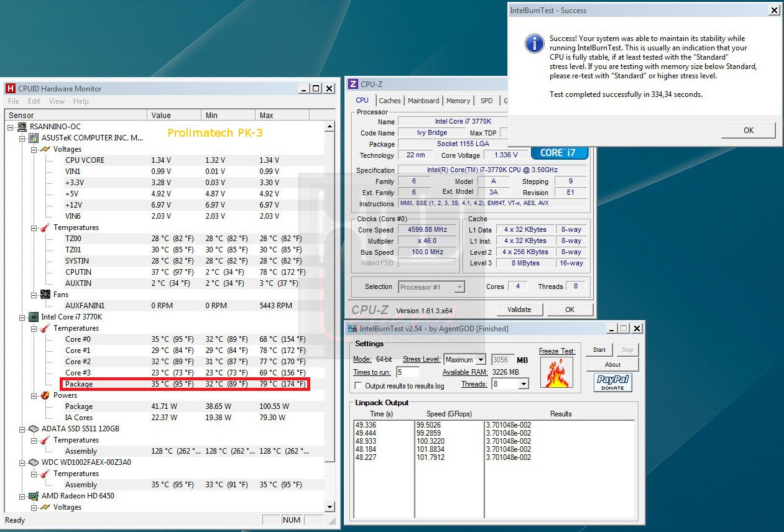Click the thermometer icon under the WDC drive
784x532 pixels.
click(x=45, y=474)
